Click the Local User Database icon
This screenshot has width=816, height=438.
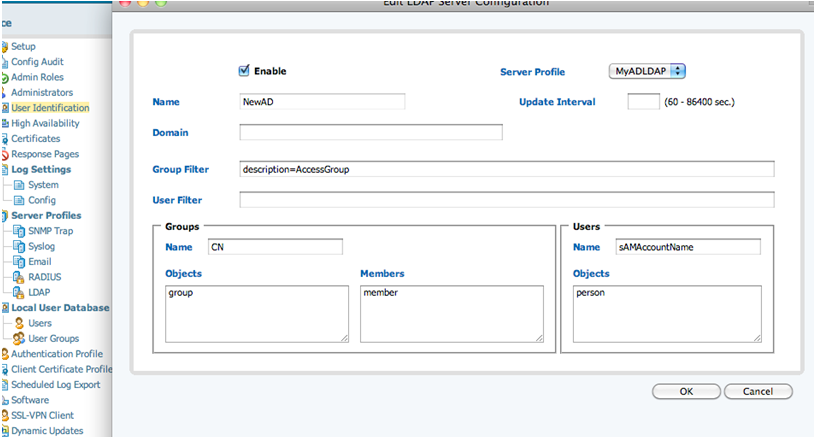point(5,308)
